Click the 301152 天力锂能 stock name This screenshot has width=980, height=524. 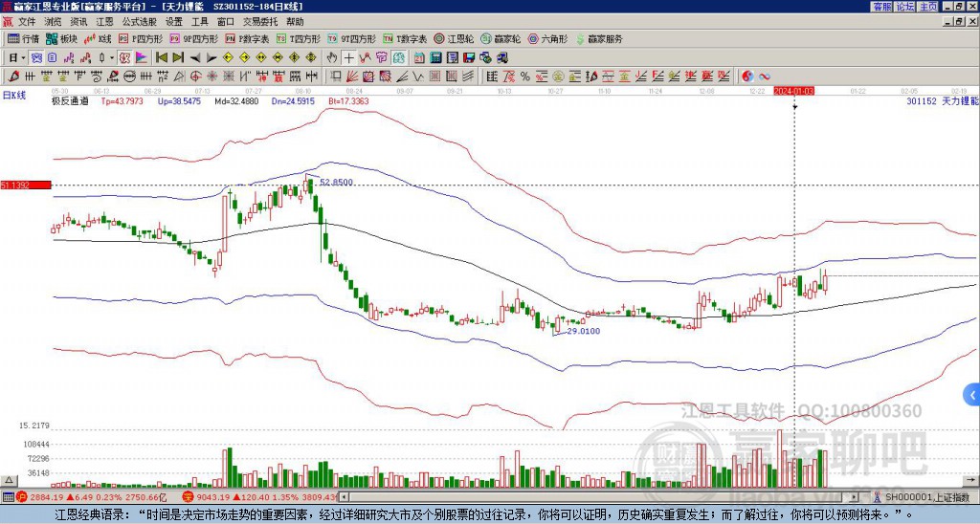pyautogui.click(x=942, y=100)
